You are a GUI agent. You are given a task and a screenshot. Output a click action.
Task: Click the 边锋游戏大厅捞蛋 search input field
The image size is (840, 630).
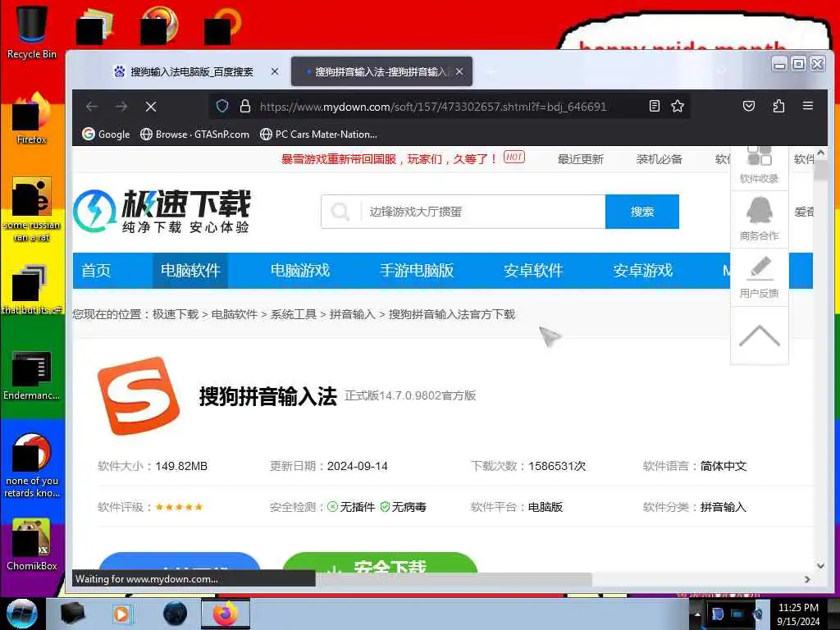(463, 212)
